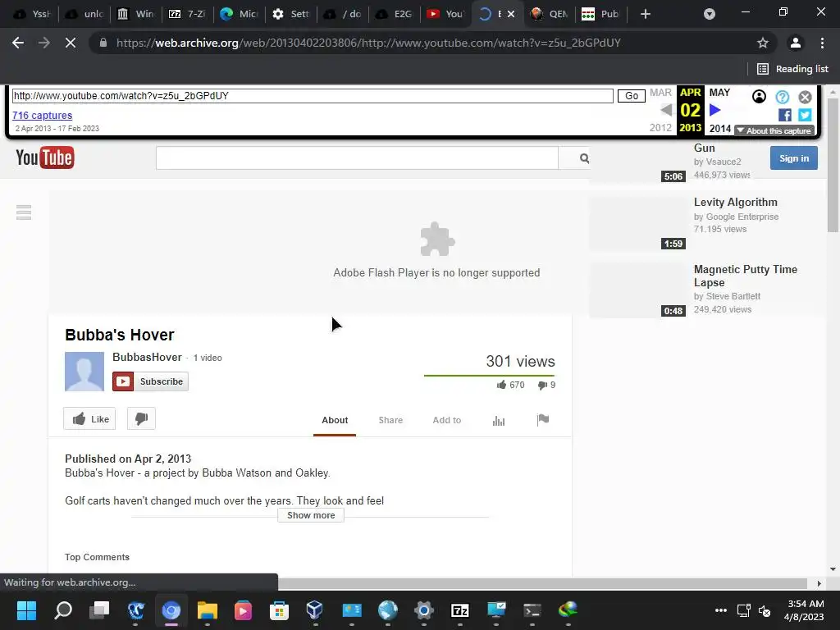This screenshot has width=840, height=630.
Task: Open the video statistics bar-chart icon
Action: click(499, 421)
